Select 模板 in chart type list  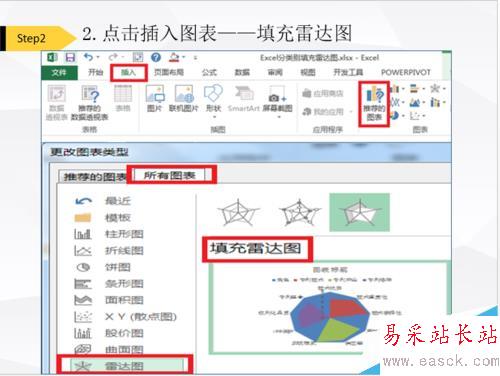pos(103,218)
